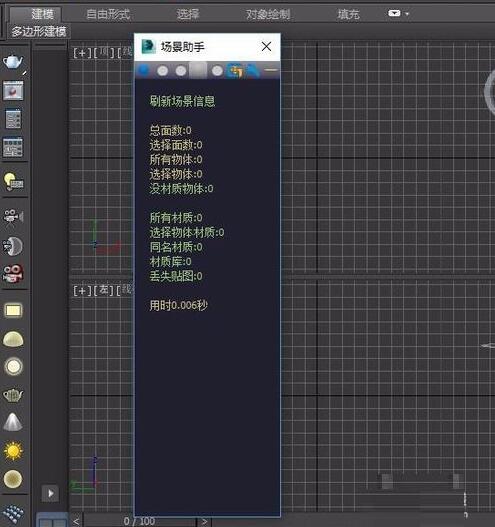495x527 pixels.
Task: Click the 选择物体:0 line
Action: pyautogui.click(x=176, y=174)
